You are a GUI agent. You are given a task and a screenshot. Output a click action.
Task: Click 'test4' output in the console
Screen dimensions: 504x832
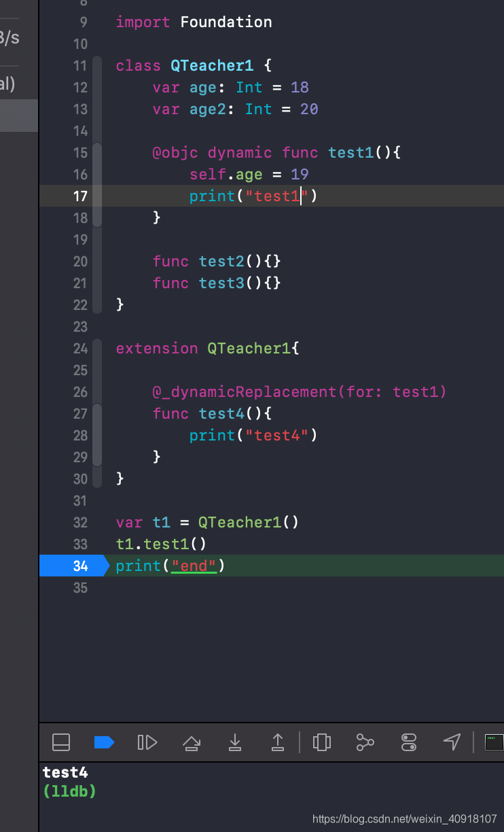click(x=65, y=772)
